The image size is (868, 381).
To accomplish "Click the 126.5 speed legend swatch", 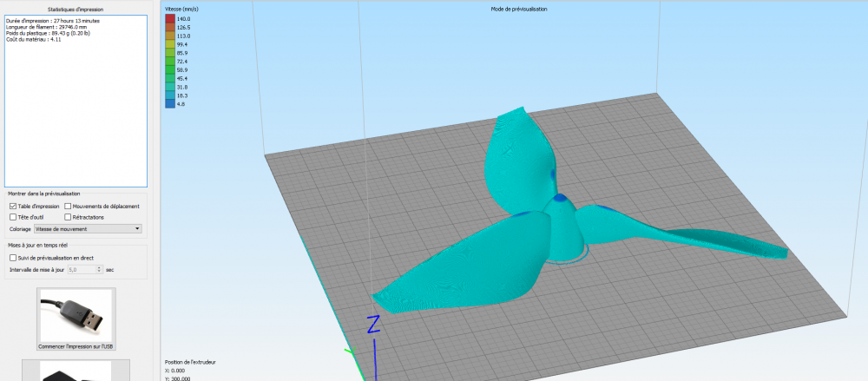I will [x=170, y=27].
